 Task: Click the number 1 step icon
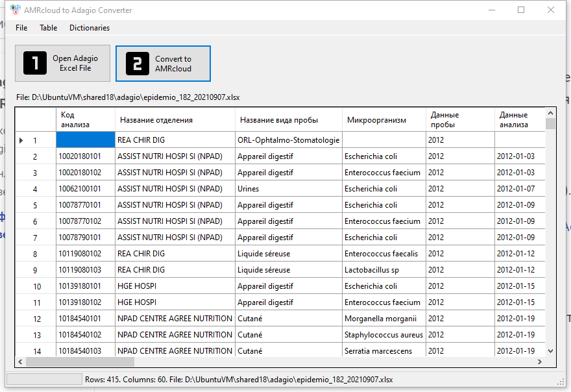coord(35,63)
